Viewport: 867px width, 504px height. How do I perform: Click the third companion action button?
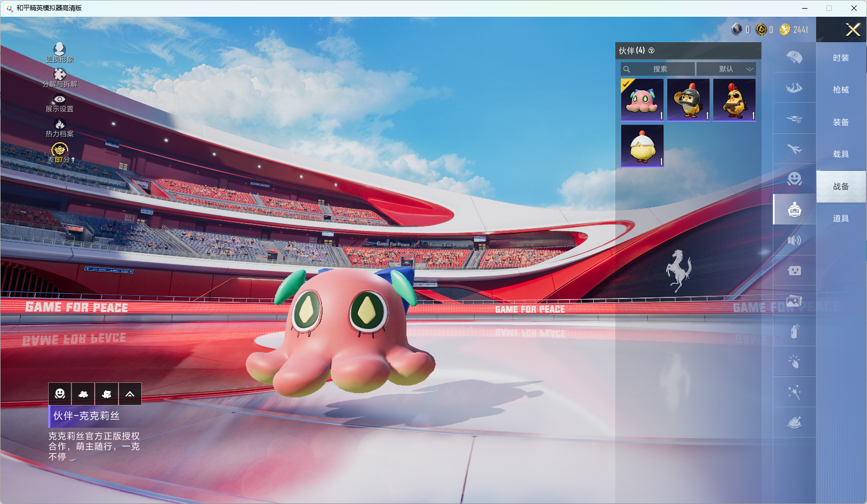[x=107, y=394]
